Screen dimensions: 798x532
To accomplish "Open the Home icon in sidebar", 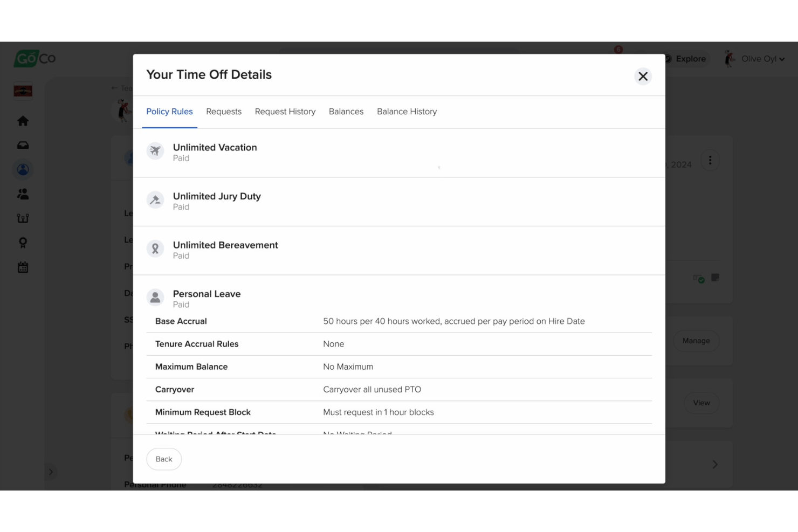I will 23,121.
